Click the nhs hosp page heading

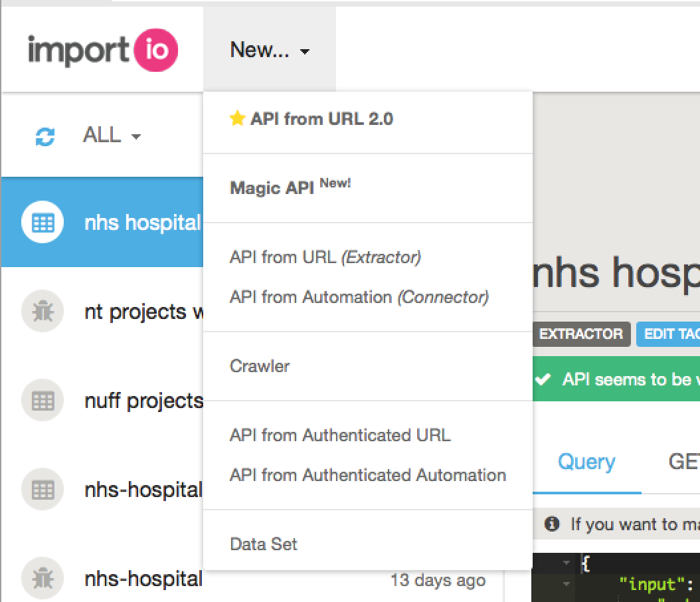coord(616,273)
